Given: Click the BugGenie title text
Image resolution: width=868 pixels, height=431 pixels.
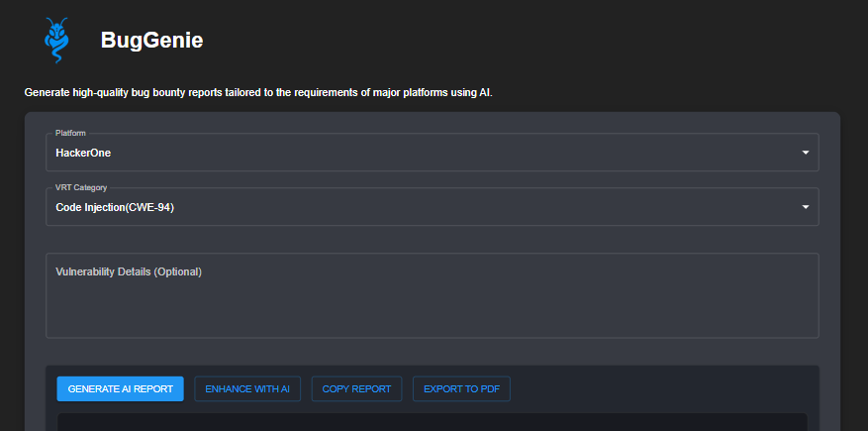Looking at the screenshot, I should point(151,41).
